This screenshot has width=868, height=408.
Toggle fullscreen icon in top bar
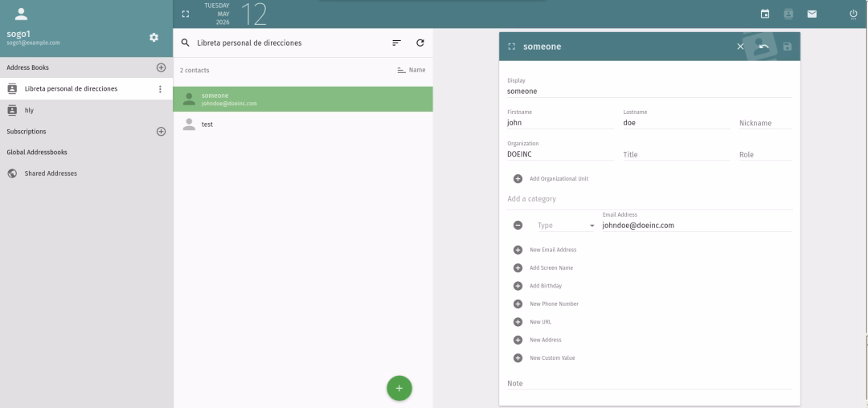click(186, 14)
